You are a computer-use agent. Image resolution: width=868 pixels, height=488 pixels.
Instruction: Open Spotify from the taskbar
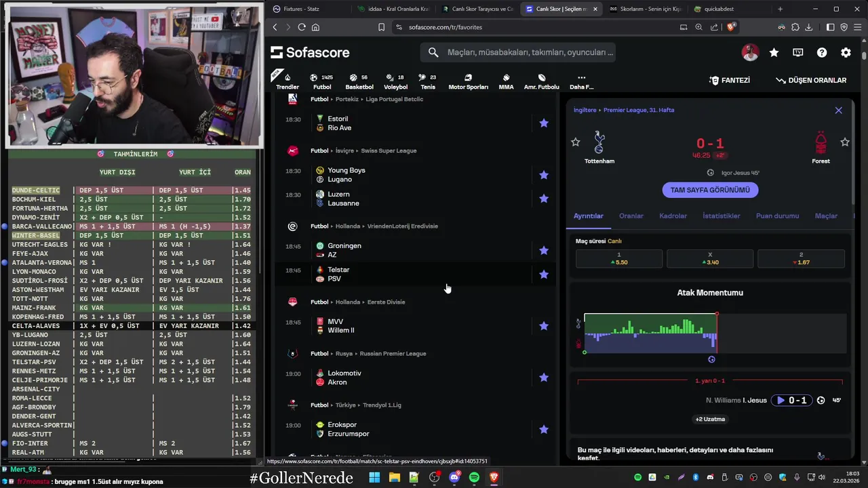(x=474, y=478)
